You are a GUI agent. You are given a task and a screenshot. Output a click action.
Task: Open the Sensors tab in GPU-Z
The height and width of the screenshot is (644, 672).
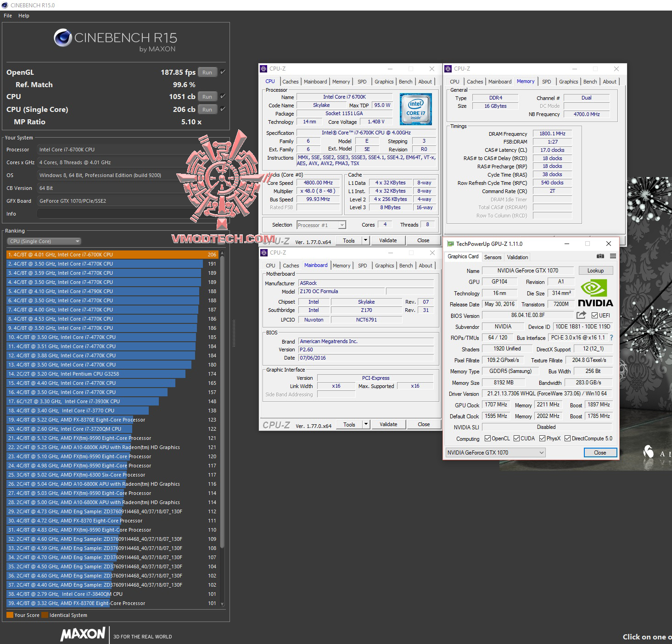pyautogui.click(x=493, y=257)
